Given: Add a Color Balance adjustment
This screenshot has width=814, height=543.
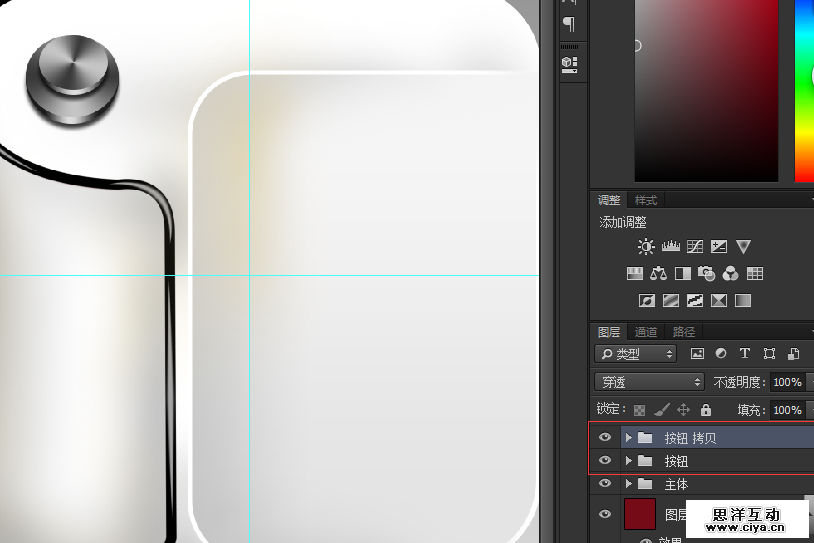Looking at the screenshot, I should coord(658,274).
